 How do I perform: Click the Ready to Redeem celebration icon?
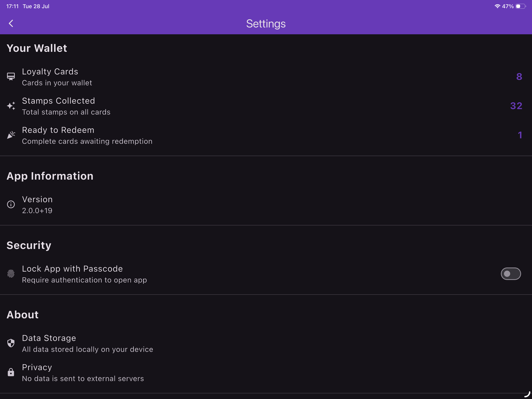[x=11, y=135]
